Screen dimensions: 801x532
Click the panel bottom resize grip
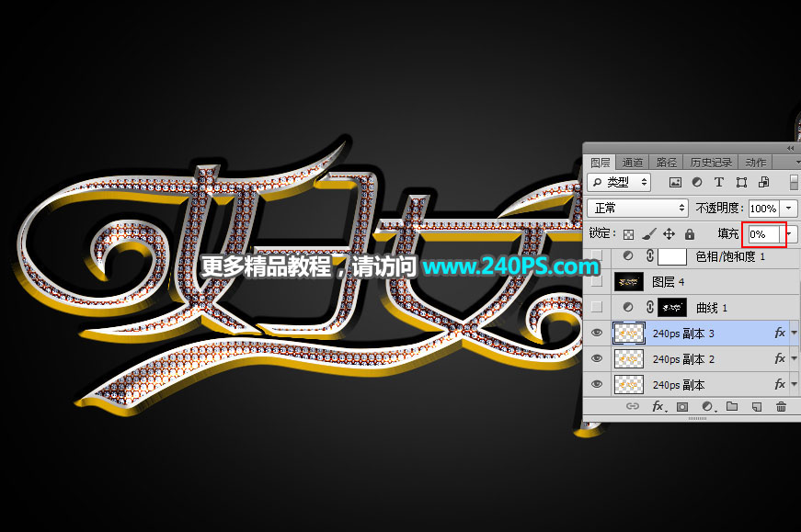(697, 419)
